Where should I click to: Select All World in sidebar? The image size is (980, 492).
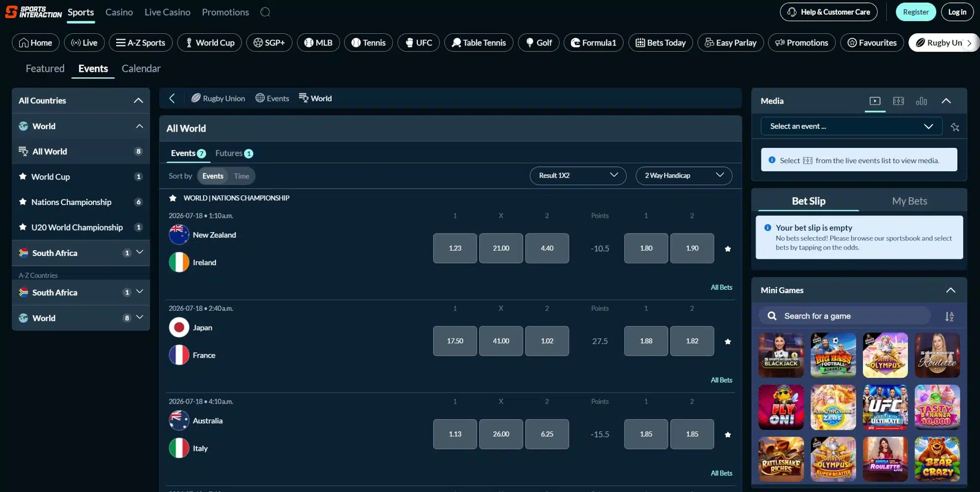coord(81,152)
